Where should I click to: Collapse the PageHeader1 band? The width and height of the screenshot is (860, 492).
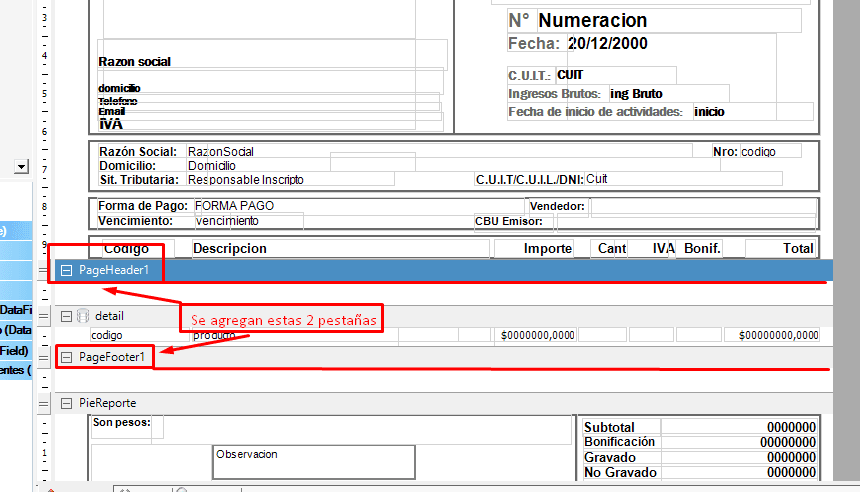click(x=66, y=270)
